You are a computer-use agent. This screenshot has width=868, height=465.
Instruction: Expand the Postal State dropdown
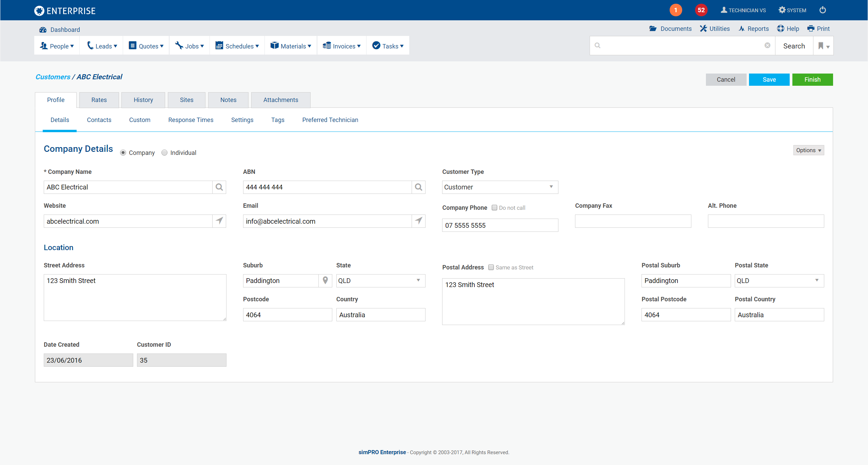click(x=779, y=281)
